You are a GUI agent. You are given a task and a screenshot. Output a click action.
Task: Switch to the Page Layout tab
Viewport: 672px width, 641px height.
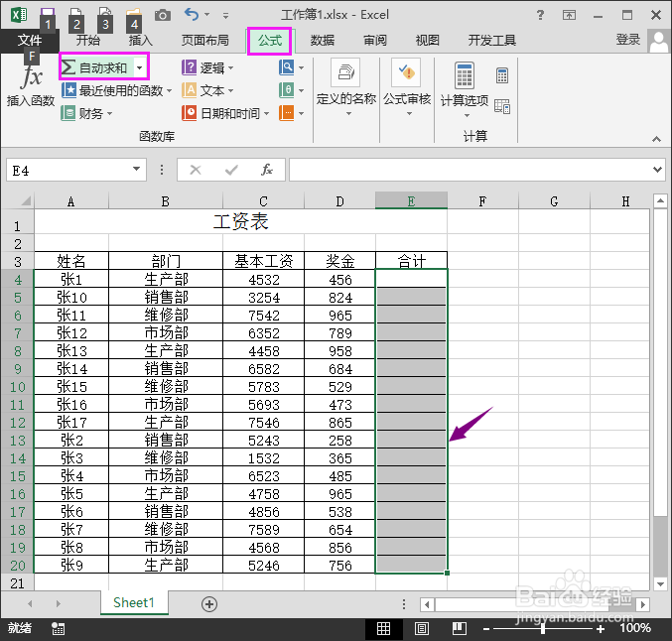point(204,41)
